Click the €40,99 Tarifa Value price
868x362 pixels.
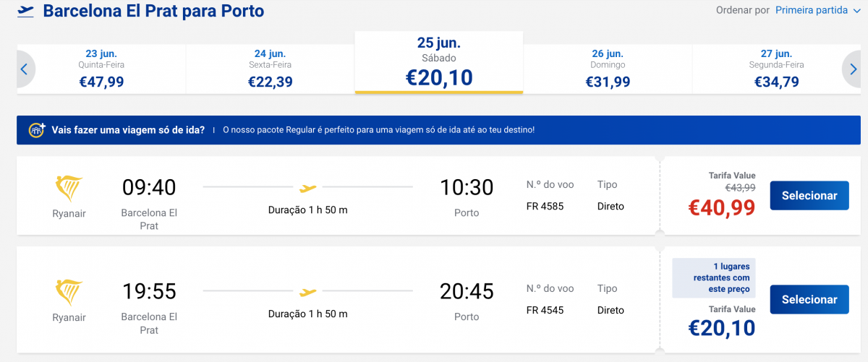722,207
